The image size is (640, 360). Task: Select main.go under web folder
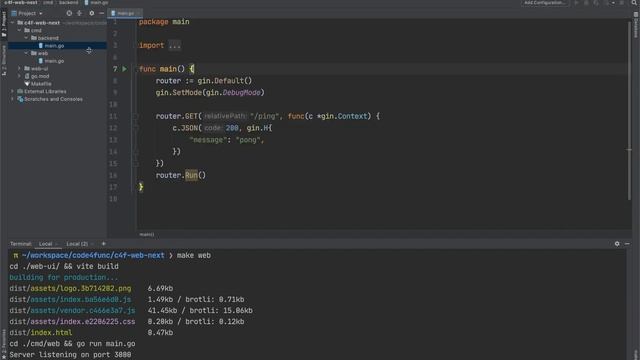(x=57, y=61)
